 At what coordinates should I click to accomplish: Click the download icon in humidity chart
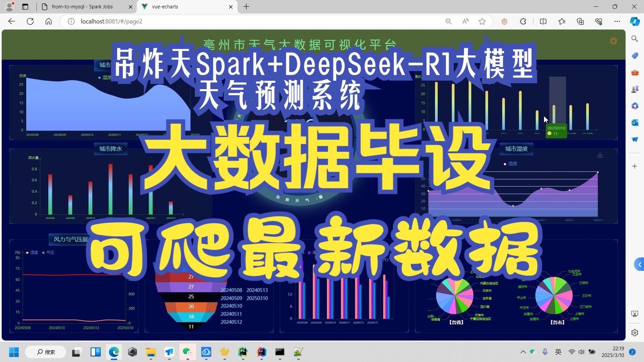[600, 155]
